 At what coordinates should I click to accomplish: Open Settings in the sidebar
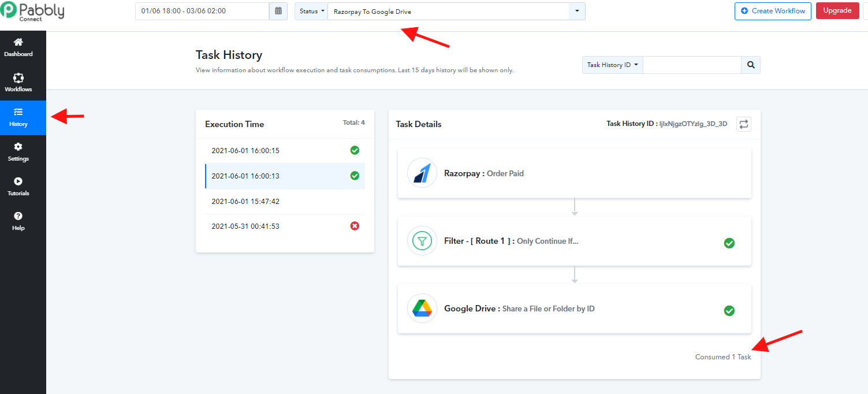coord(18,153)
